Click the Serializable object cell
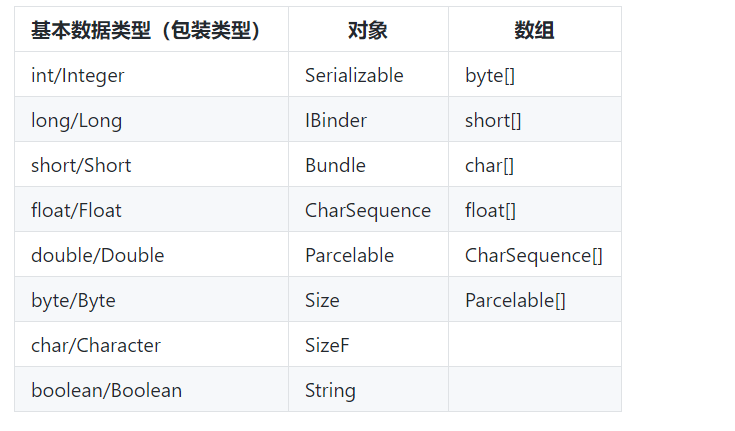Screen dimensions: 735x431 [354, 75]
